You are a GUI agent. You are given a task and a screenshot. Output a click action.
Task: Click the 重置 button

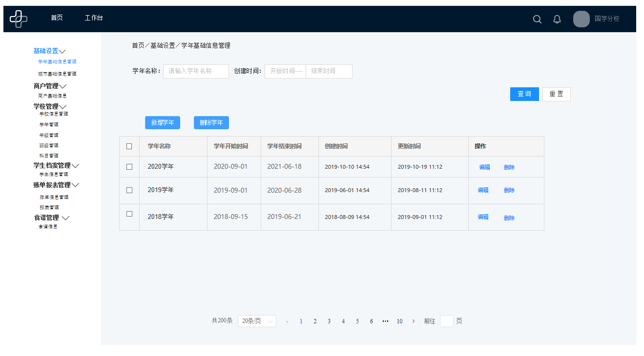point(556,94)
